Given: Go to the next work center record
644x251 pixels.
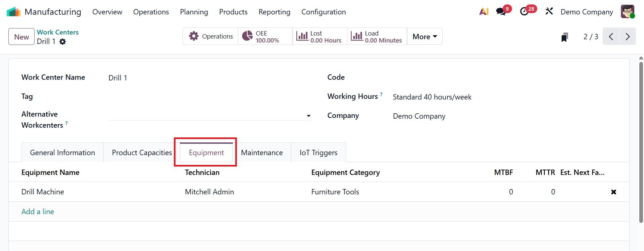Looking at the screenshot, I should [628, 37].
